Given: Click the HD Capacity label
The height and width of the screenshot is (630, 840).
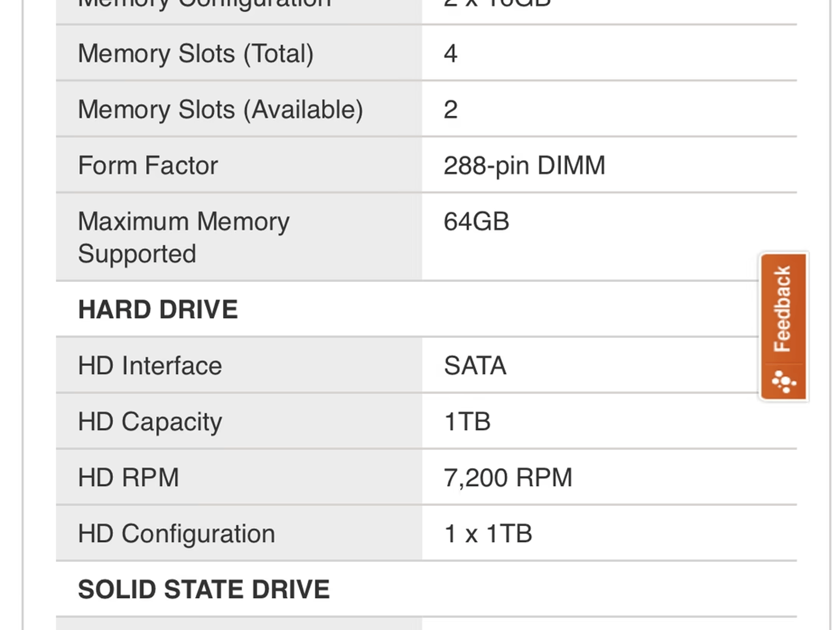Looking at the screenshot, I should coord(150,421).
